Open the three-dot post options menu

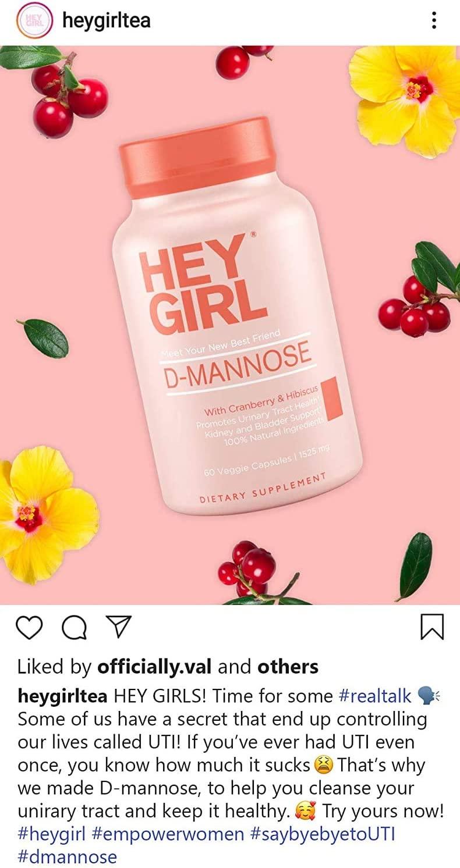point(433,21)
